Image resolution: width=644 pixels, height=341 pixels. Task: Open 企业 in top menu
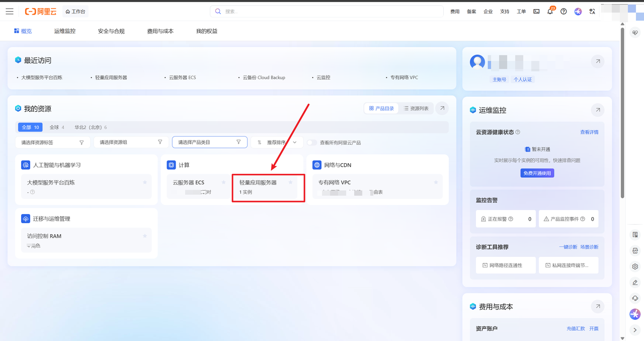tap(488, 11)
